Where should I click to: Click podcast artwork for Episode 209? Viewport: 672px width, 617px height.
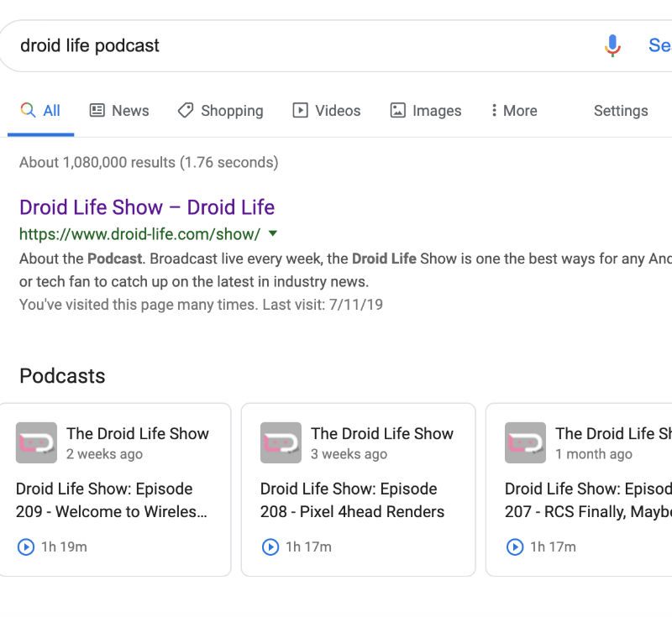point(36,443)
